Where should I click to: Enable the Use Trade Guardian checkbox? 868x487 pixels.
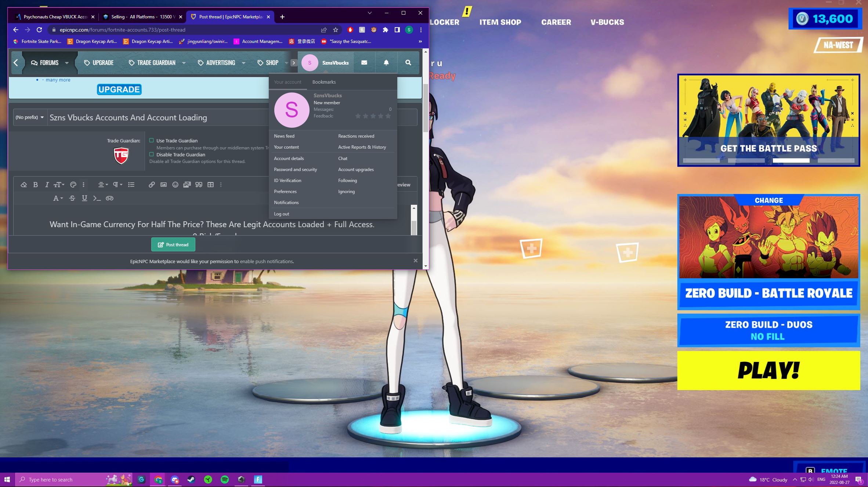151,140
